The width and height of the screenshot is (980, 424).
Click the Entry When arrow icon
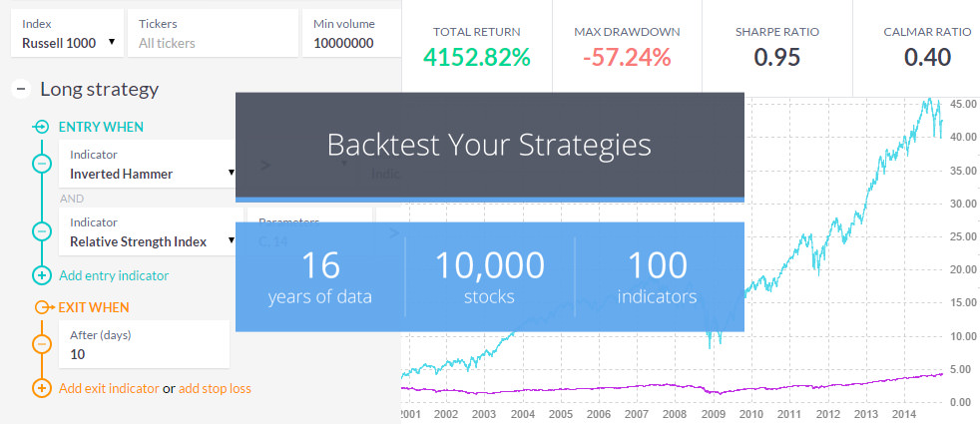(x=41, y=127)
